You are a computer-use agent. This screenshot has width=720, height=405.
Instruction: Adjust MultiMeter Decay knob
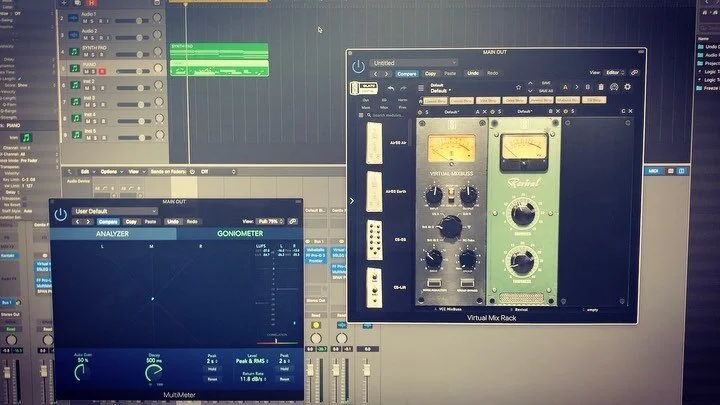(x=153, y=372)
